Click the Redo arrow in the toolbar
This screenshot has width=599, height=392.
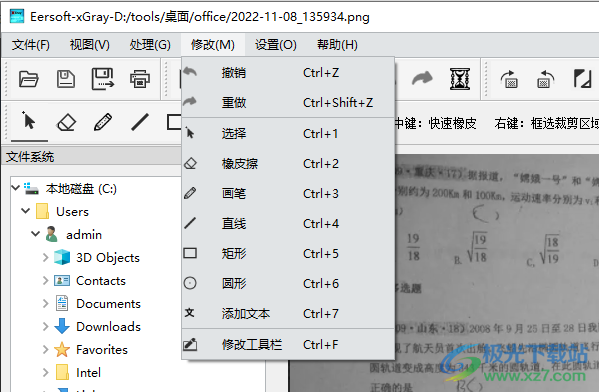422,79
